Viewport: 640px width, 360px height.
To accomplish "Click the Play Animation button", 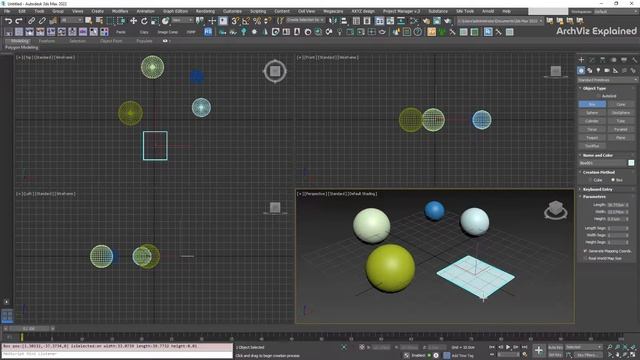I will (x=508, y=347).
